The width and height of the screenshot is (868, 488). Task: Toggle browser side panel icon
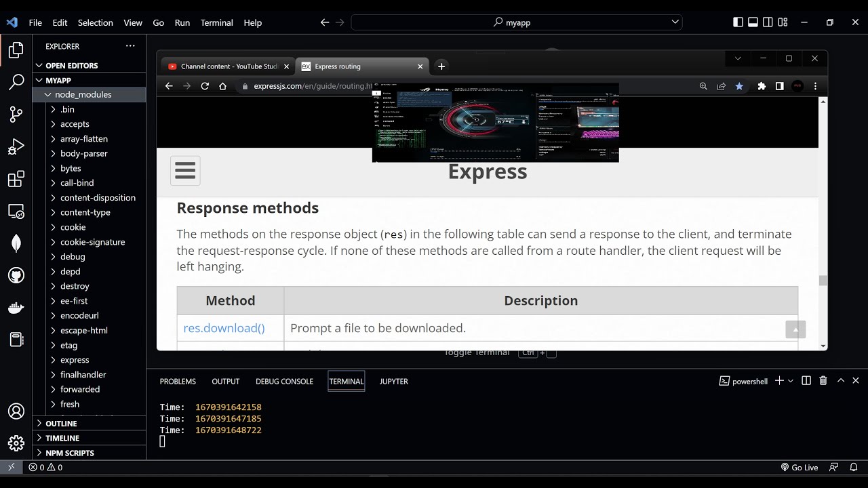pyautogui.click(x=780, y=86)
